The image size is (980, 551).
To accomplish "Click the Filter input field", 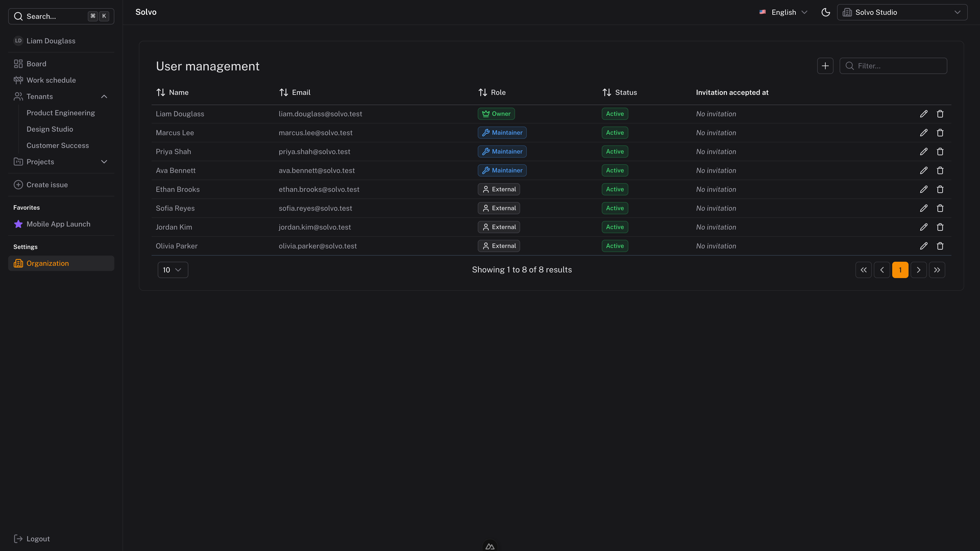I will [x=898, y=65].
